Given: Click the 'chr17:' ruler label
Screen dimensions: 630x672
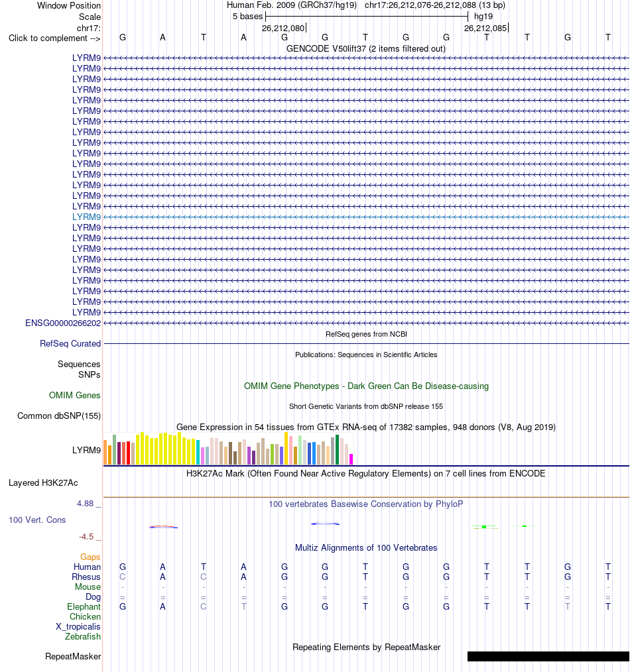Looking at the screenshot, I should 89,28.
